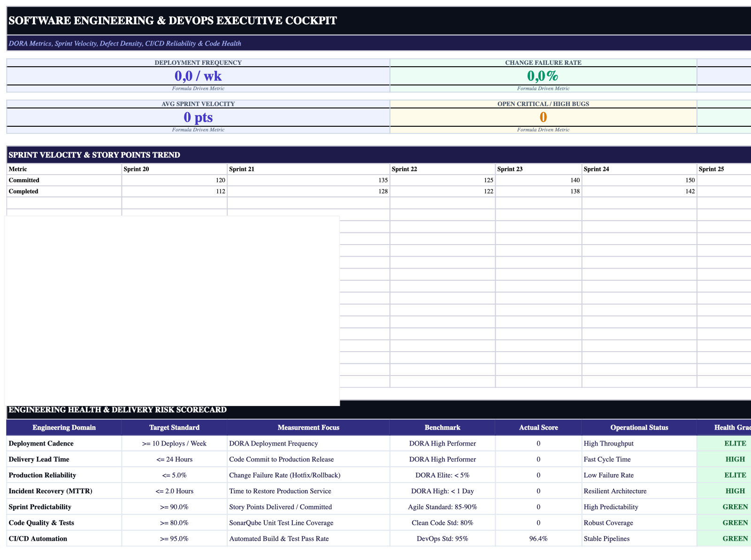This screenshot has width=751, height=560.
Task: Select Committed value 150 for Sprint 24
Action: [x=639, y=180]
